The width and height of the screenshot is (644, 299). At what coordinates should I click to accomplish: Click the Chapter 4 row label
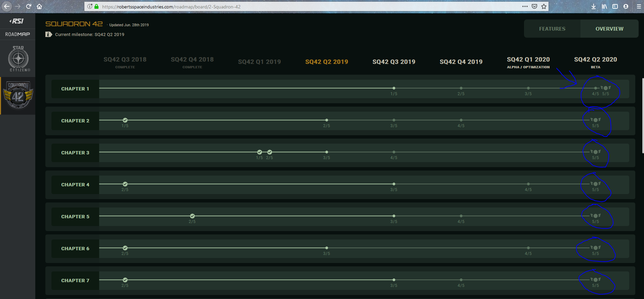pos(75,185)
